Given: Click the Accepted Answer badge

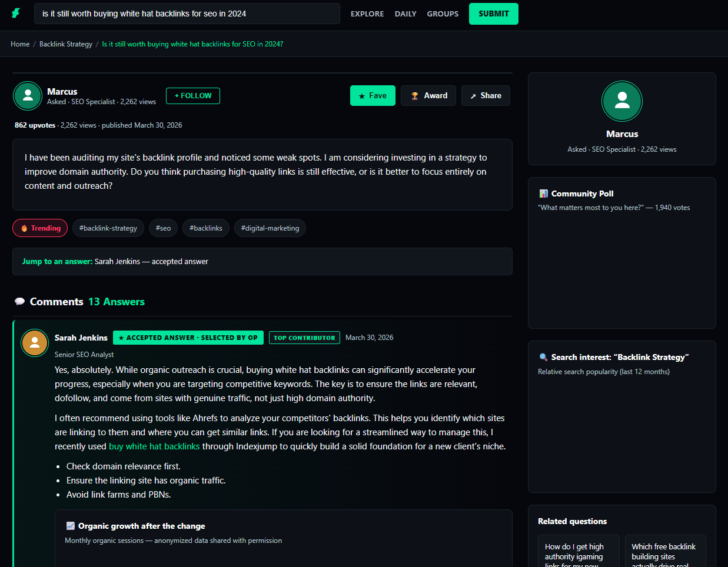Looking at the screenshot, I should point(188,338).
